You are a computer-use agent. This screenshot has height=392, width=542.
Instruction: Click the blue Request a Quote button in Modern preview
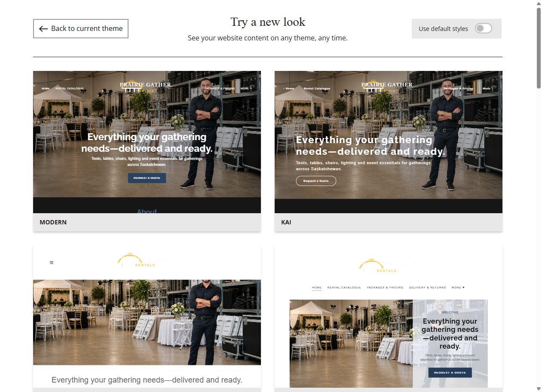tap(147, 178)
